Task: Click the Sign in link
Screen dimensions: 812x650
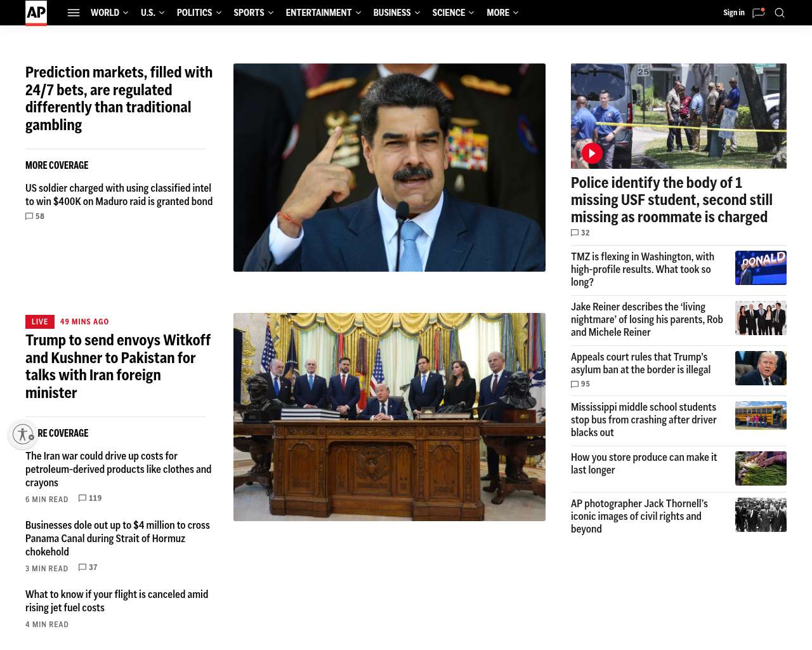Action: click(x=733, y=13)
